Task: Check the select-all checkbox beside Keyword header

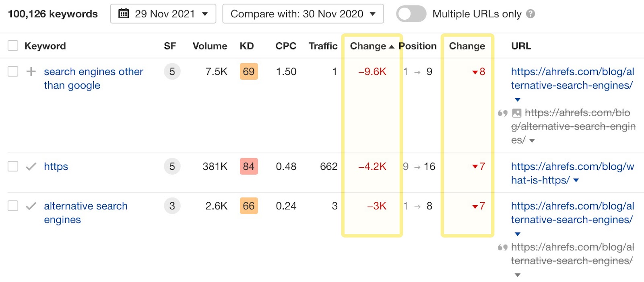Action: point(13,46)
